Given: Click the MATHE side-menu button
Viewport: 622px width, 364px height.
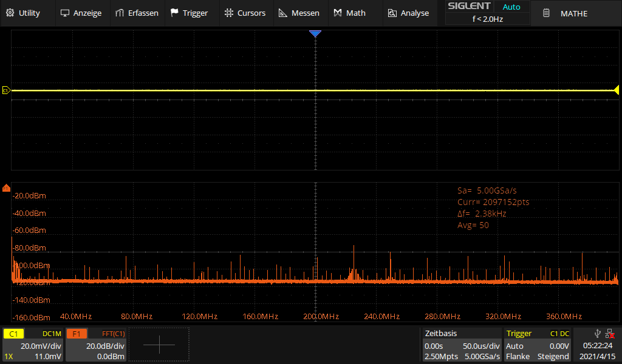Looking at the screenshot, I should pyautogui.click(x=576, y=13).
